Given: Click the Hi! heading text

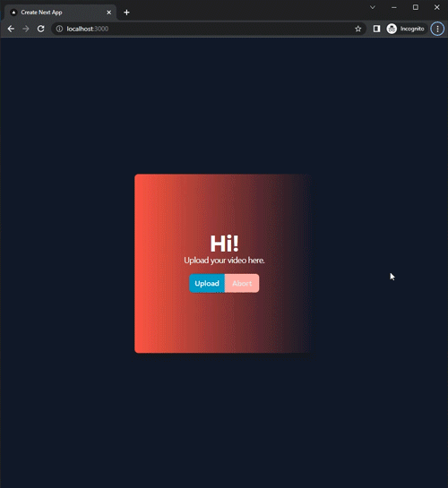Looking at the screenshot, I should point(225,244).
